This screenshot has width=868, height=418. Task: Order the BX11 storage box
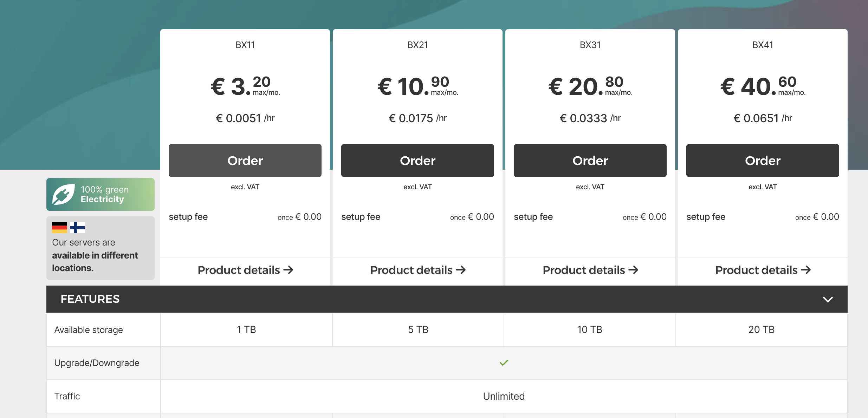coord(245,161)
